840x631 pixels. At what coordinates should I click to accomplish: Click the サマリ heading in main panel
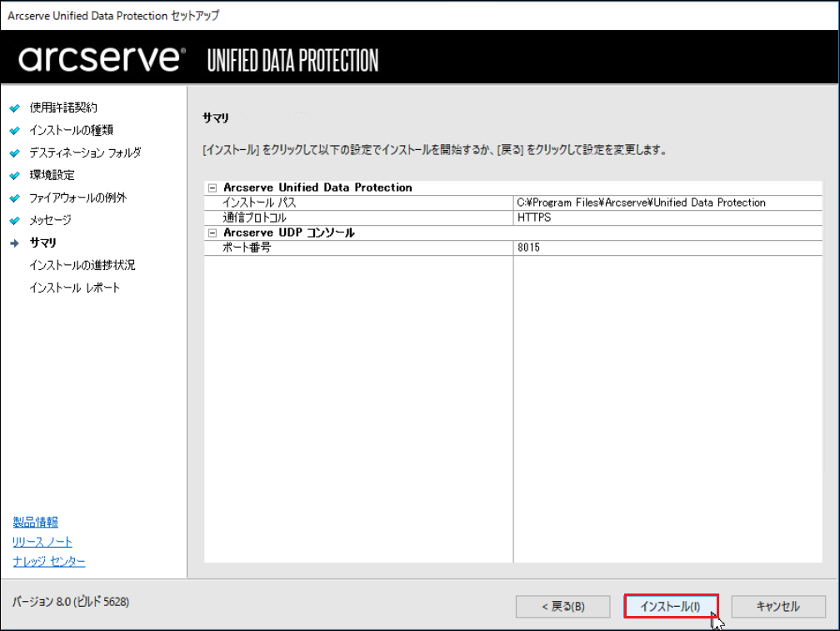click(215, 118)
